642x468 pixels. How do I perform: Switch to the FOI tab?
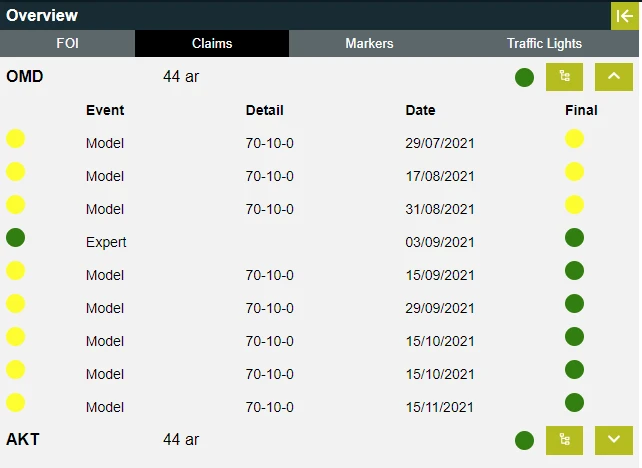(67, 44)
